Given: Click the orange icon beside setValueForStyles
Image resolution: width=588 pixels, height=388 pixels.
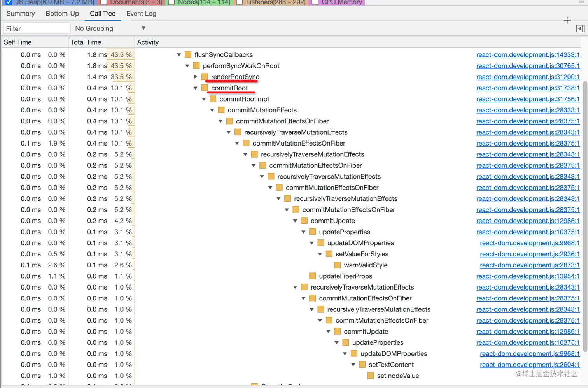Looking at the screenshot, I should 329,254.
